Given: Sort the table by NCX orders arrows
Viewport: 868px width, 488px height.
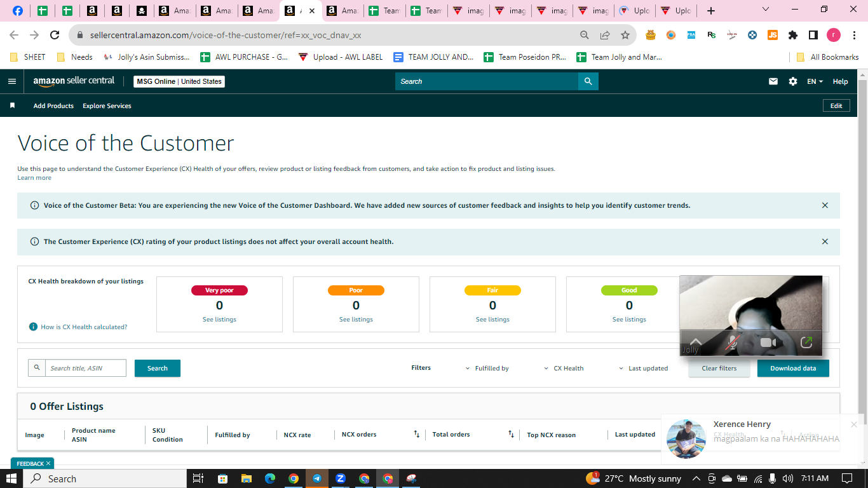Looking at the screenshot, I should [417, 434].
